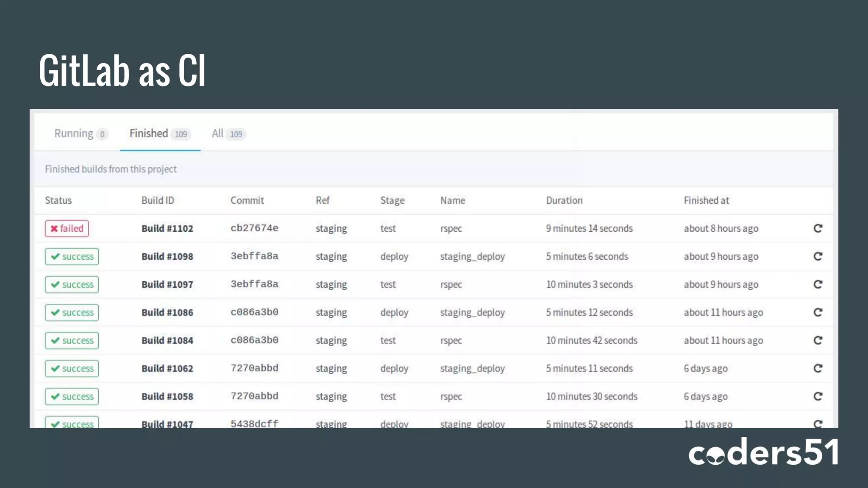Click '6 days ago' in Build #1062 row
This screenshot has width=868, height=488.
point(705,369)
